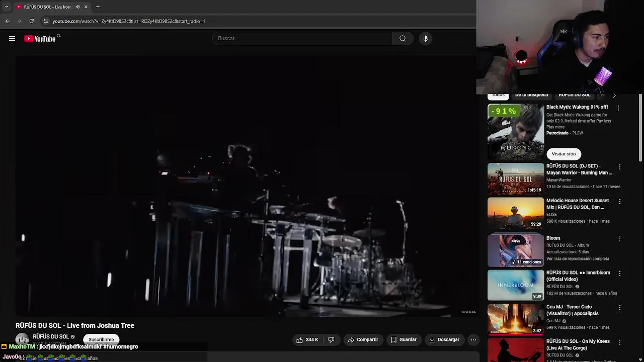This screenshot has height=362, width=644.
Task: Mute the tab using its audio icon
Action: point(77,7)
